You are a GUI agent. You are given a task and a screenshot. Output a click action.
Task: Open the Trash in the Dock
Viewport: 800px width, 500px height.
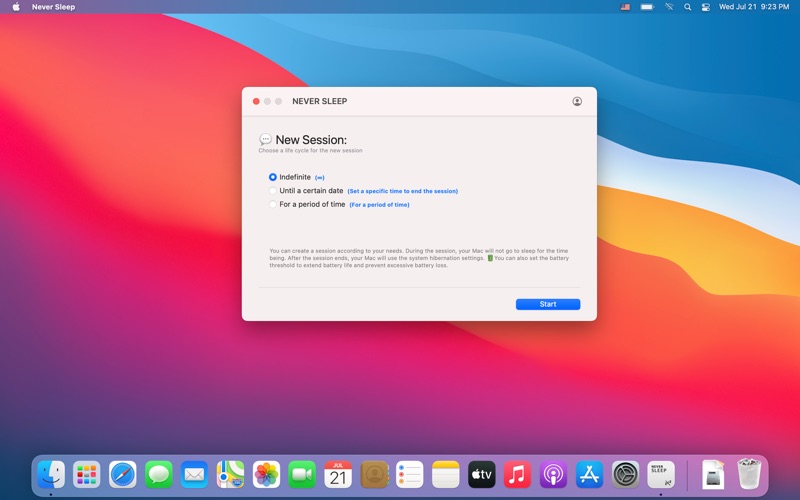coord(749,474)
